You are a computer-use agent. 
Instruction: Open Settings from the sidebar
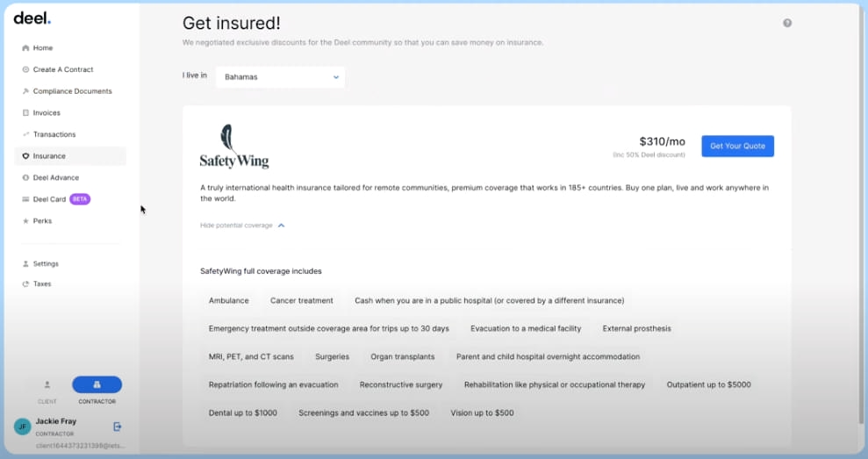tap(70, 264)
